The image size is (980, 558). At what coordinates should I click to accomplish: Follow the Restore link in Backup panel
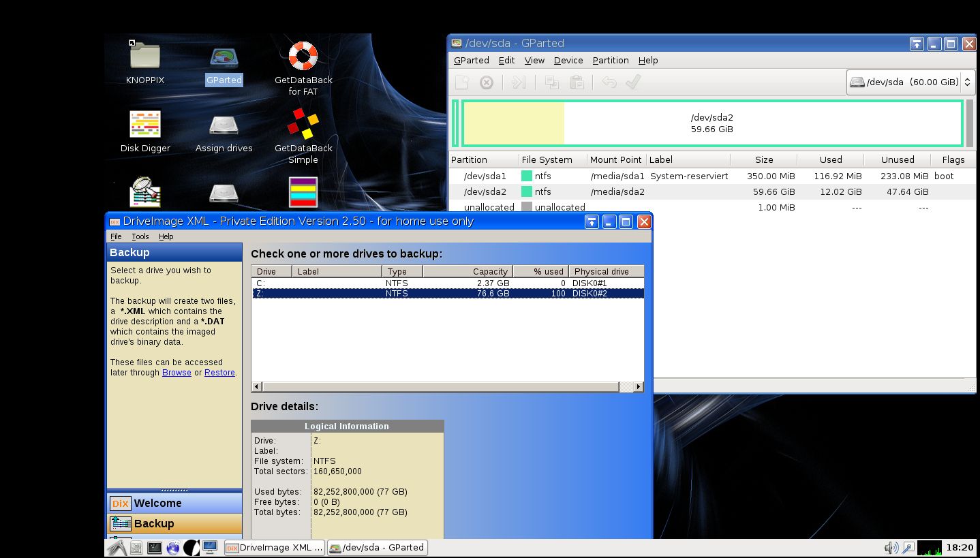(219, 373)
